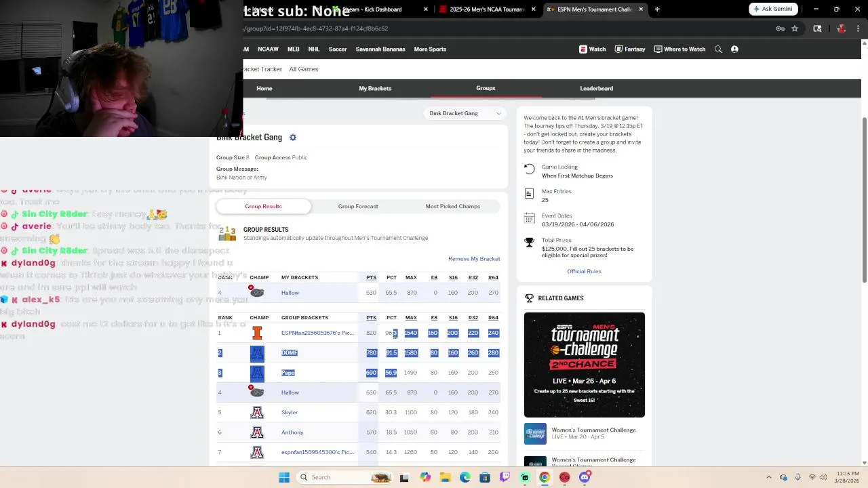Open Microsoft Store from the taskbar
The width and height of the screenshot is (868, 488).
point(484,477)
